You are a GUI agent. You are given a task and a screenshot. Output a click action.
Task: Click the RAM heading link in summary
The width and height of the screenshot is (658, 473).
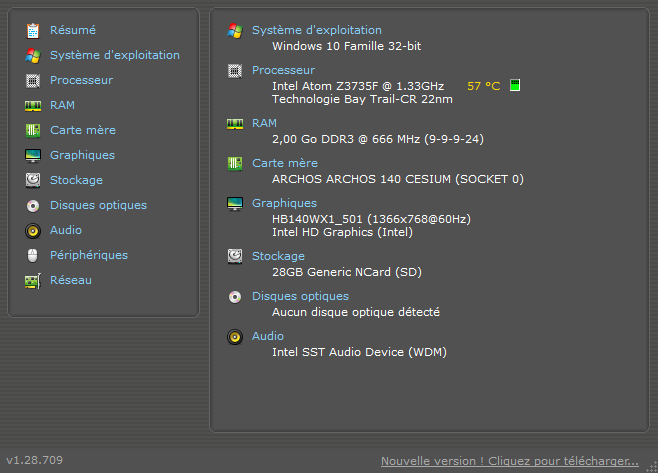264,123
